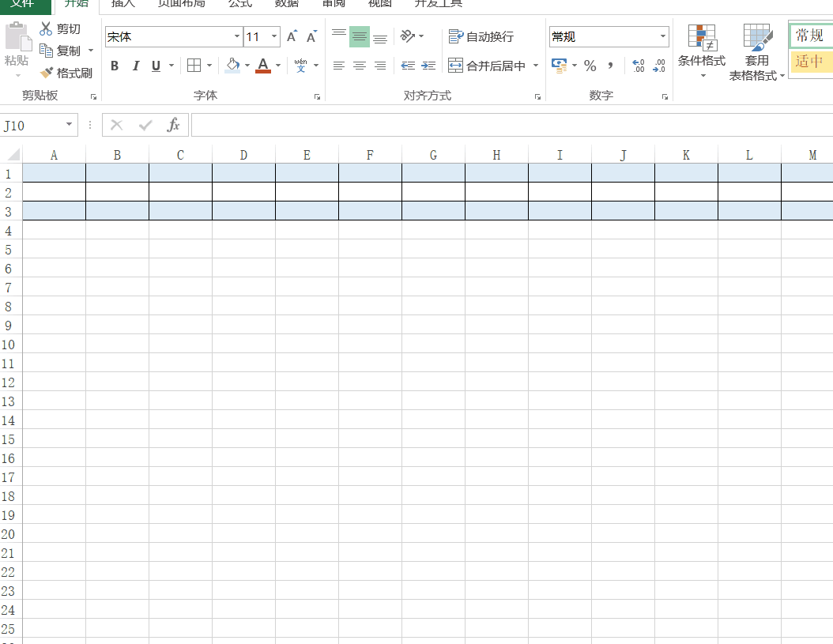Select column D header
Viewport: 833px width, 644px height.
[x=244, y=155]
